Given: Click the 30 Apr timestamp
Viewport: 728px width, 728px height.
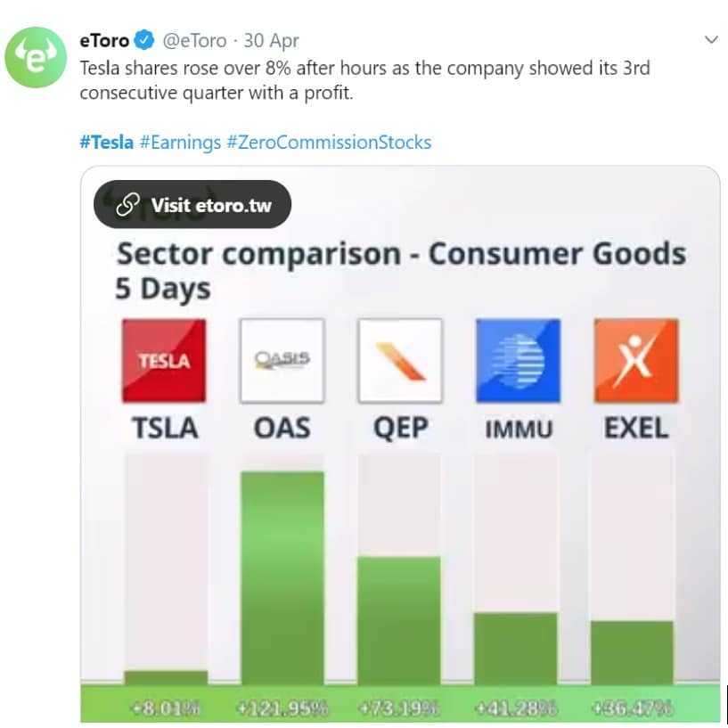Looking at the screenshot, I should click(271, 40).
